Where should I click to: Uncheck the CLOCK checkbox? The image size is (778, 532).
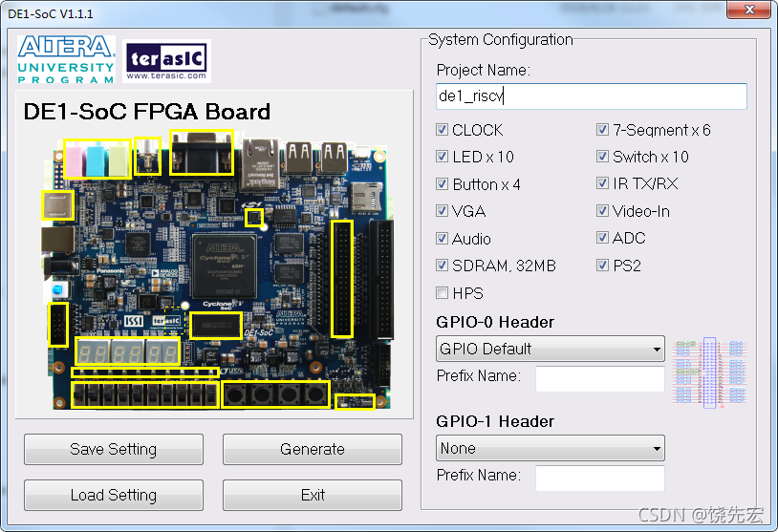click(x=442, y=130)
